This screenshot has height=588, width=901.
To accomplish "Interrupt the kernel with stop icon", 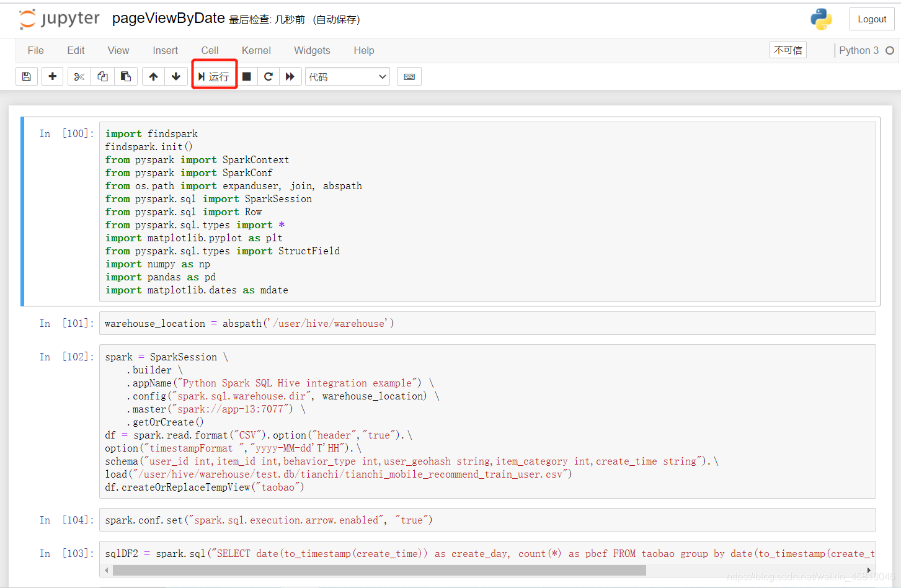I will [247, 76].
